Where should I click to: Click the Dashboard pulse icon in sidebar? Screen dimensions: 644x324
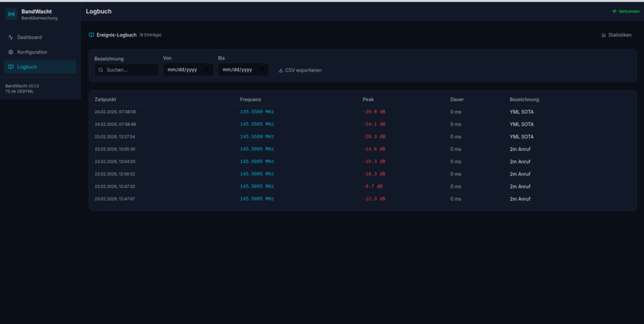tap(11, 37)
